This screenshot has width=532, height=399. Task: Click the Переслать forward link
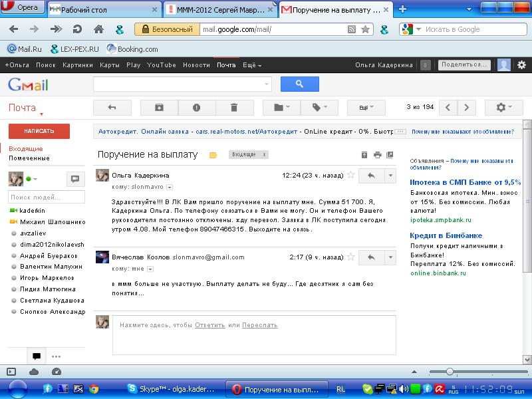[260, 325]
